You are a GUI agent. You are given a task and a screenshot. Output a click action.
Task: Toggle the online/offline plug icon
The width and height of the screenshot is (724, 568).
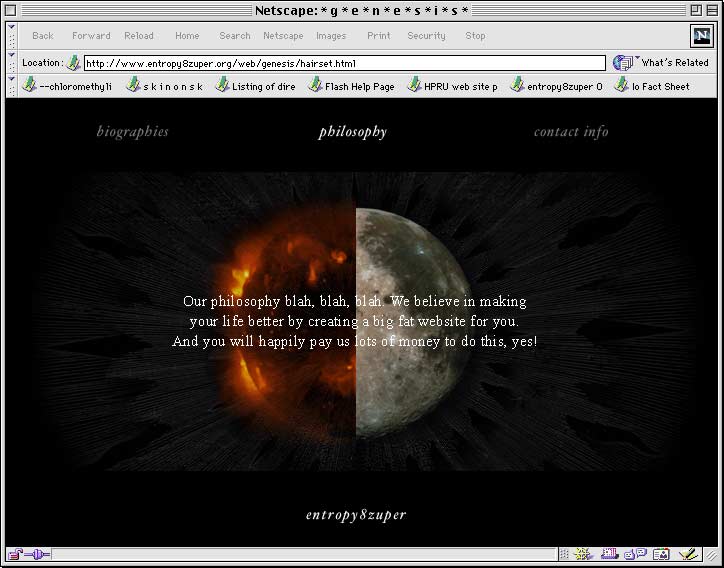(x=38, y=554)
